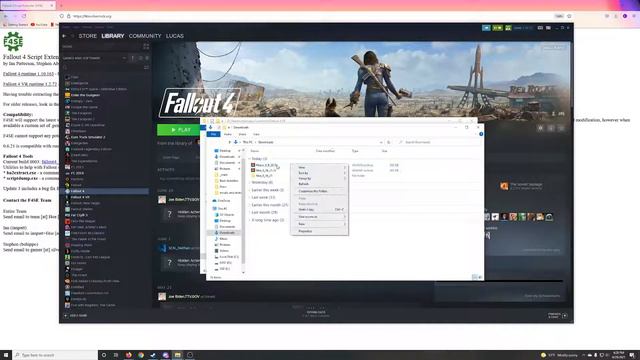Open Fallout 4 runtime download link on F4SE page

pyautogui.click(x=28, y=74)
